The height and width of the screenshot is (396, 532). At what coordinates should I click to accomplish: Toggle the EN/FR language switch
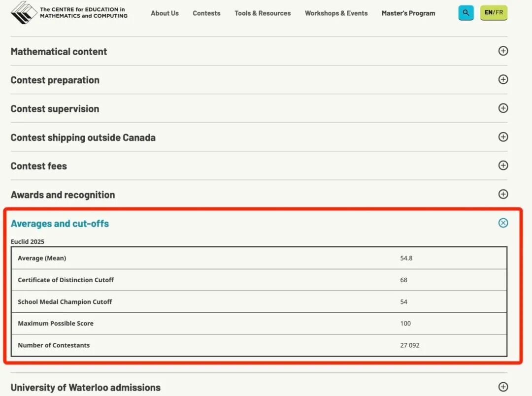click(494, 13)
